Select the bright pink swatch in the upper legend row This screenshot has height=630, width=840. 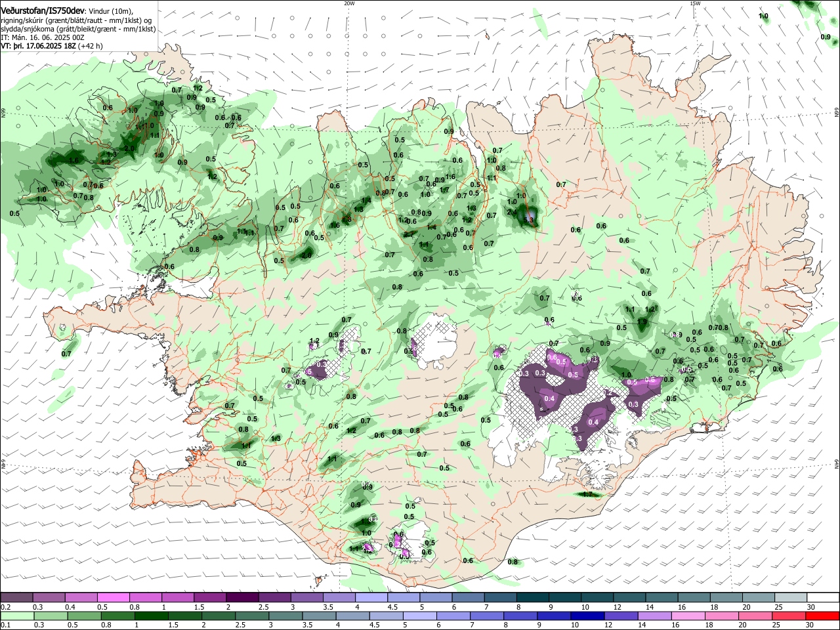(113, 598)
